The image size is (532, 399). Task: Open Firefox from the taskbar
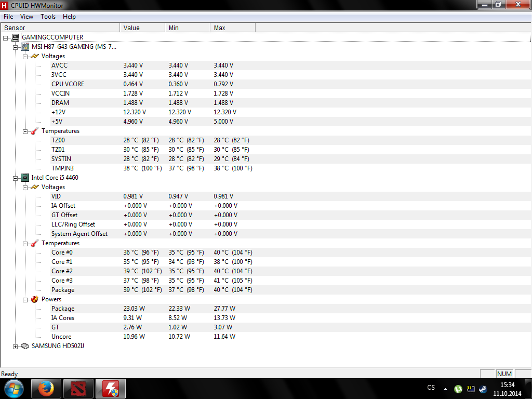pyautogui.click(x=46, y=389)
